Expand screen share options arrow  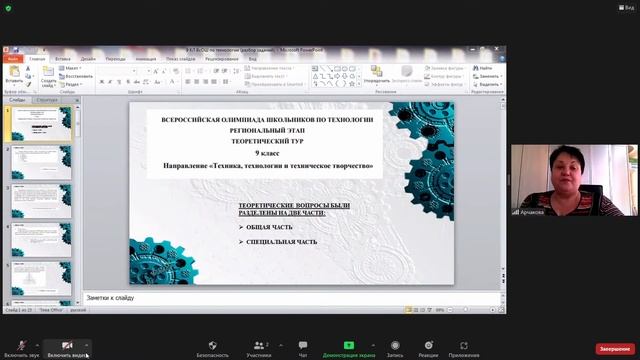pyautogui.click(x=373, y=345)
